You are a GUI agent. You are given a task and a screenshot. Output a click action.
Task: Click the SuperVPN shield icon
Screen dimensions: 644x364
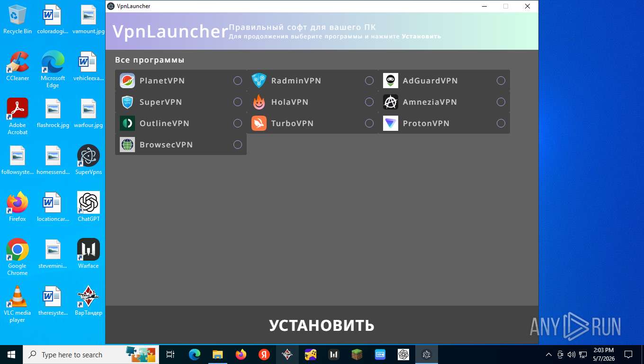point(127,102)
